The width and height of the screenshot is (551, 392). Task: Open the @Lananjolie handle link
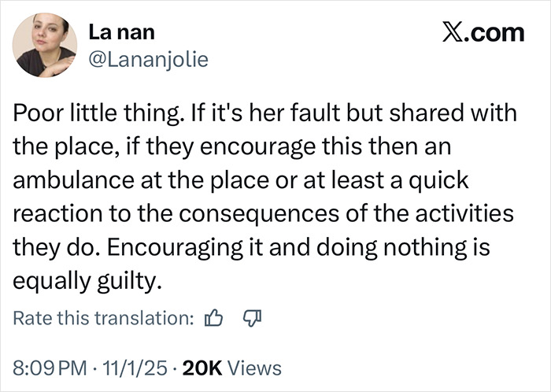151,59
